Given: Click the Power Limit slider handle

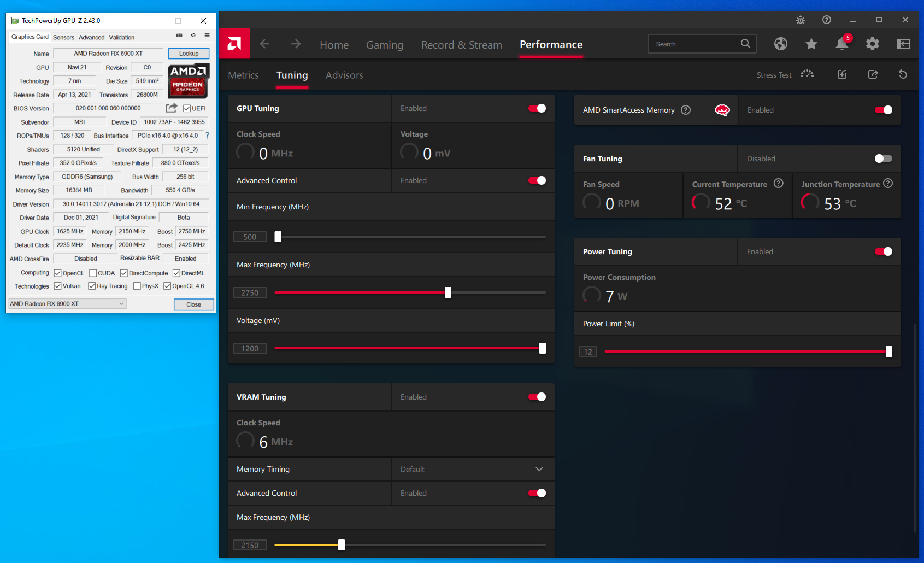Looking at the screenshot, I should 889,351.
